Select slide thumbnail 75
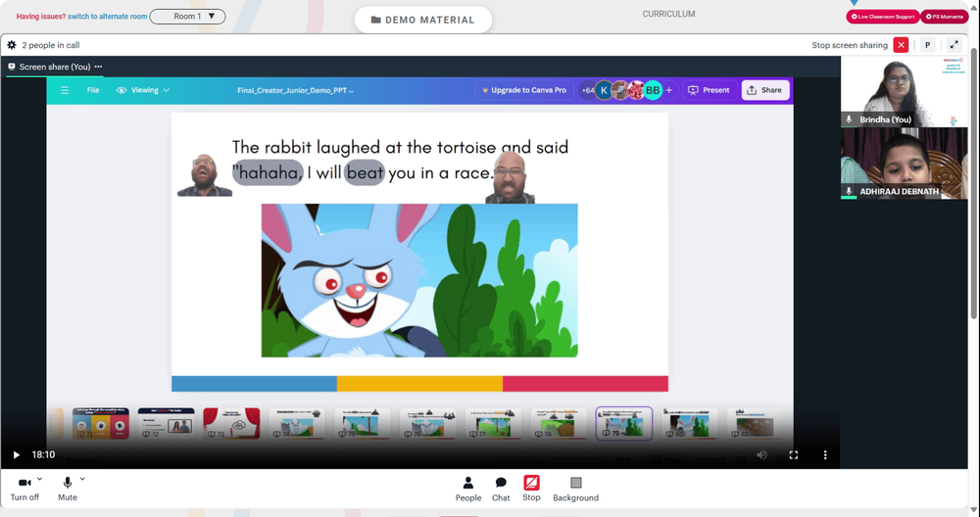Image resolution: width=980 pixels, height=517 pixels. [363, 423]
